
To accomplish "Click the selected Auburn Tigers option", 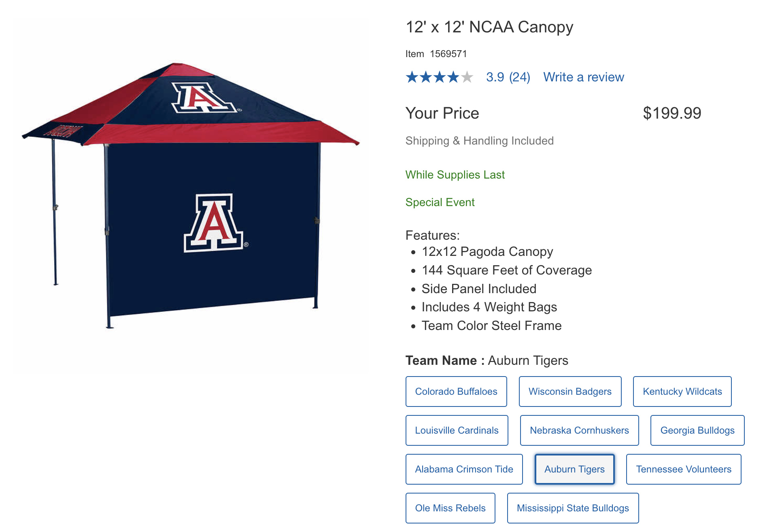I will (574, 469).
